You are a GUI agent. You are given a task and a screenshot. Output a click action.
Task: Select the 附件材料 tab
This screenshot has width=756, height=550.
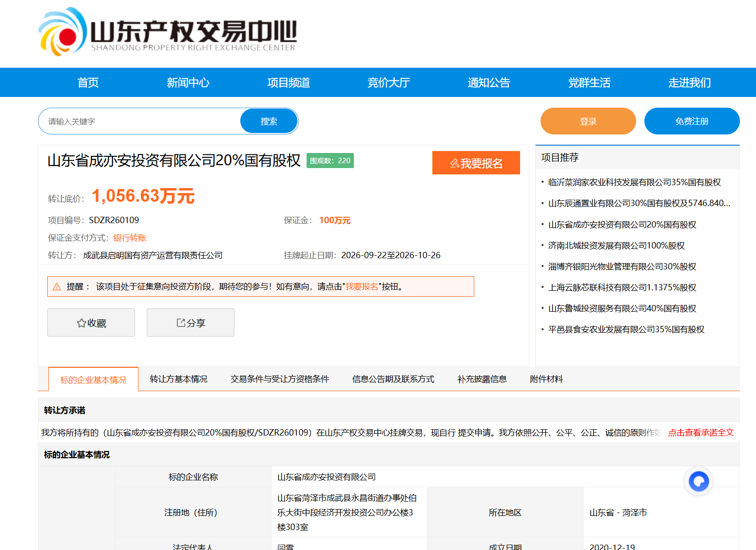coord(546,379)
